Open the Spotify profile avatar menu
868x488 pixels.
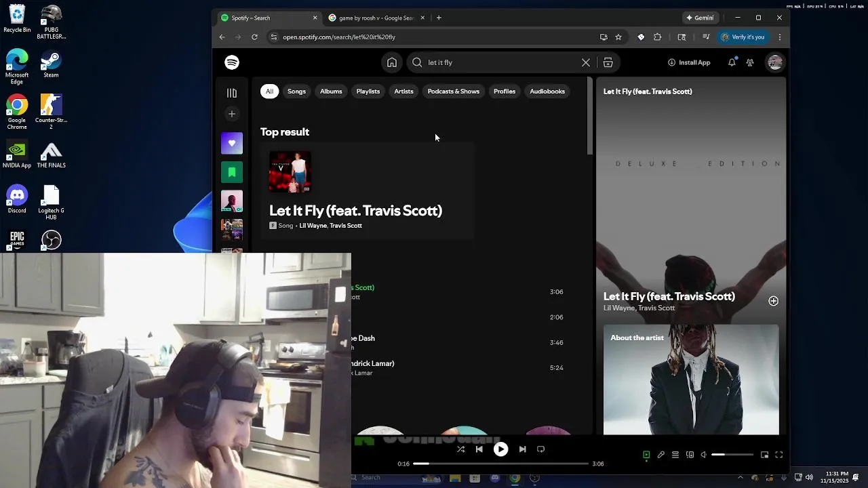point(775,62)
